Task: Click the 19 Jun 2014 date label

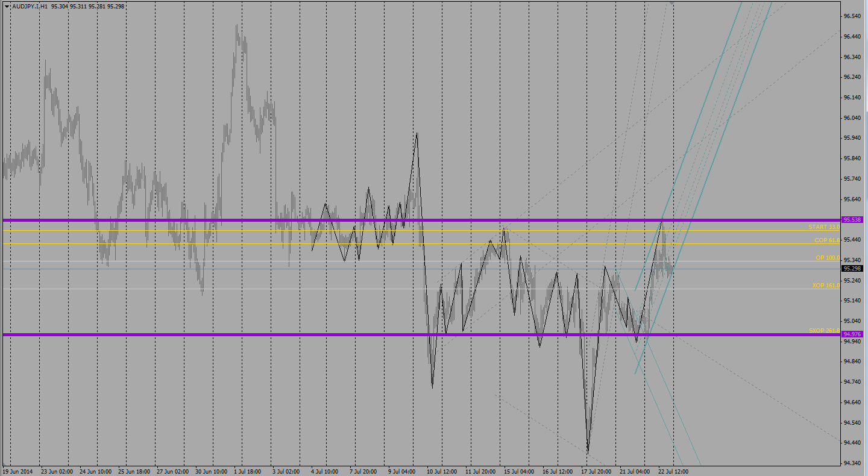Action: pyautogui.click(x=19, y=472)
